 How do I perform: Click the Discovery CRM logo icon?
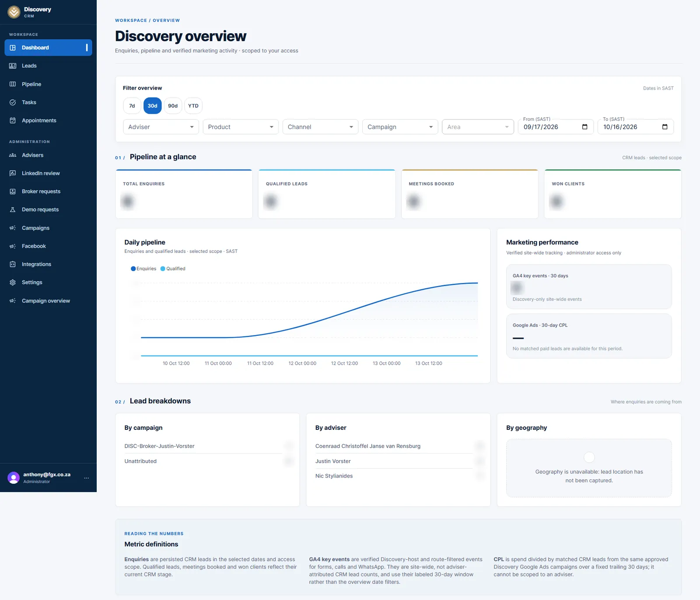14,12
